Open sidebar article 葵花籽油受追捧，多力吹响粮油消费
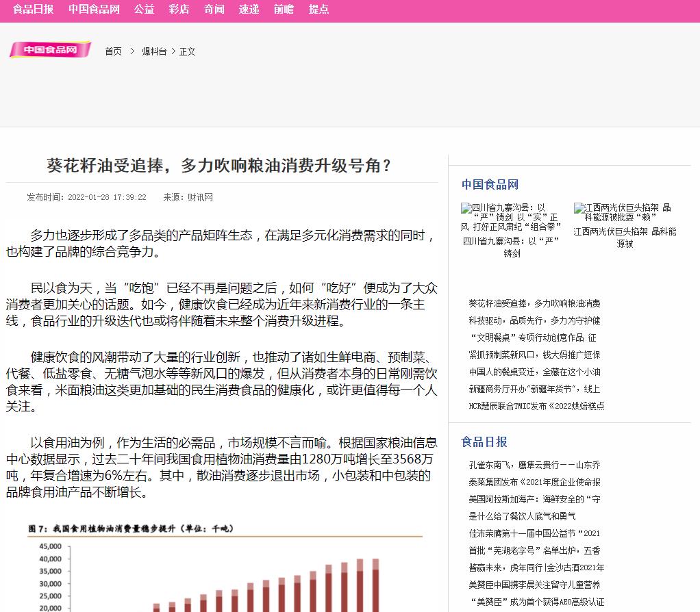The height and width of the screenshot is (612, 700). [x=534, y=304]
